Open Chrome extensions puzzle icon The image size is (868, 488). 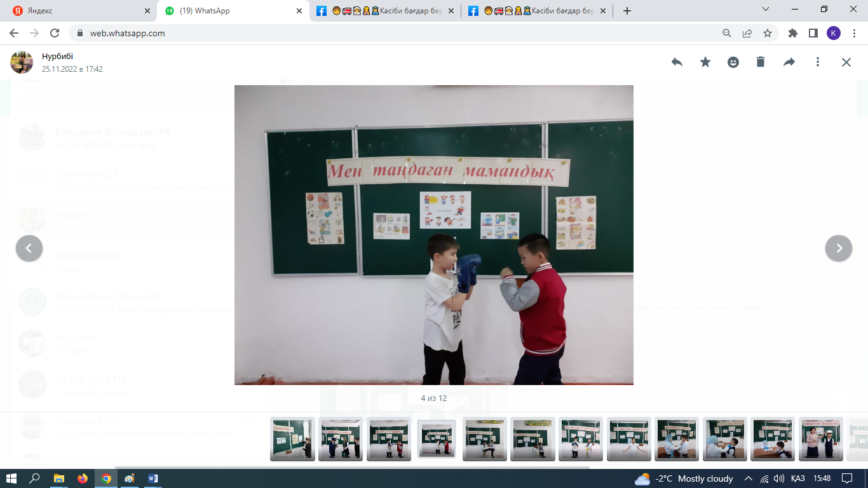coord(793,33)
